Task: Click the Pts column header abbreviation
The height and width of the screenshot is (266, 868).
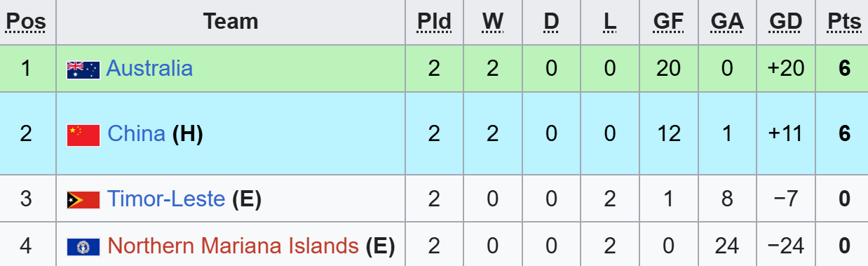Action: [844, 22]
